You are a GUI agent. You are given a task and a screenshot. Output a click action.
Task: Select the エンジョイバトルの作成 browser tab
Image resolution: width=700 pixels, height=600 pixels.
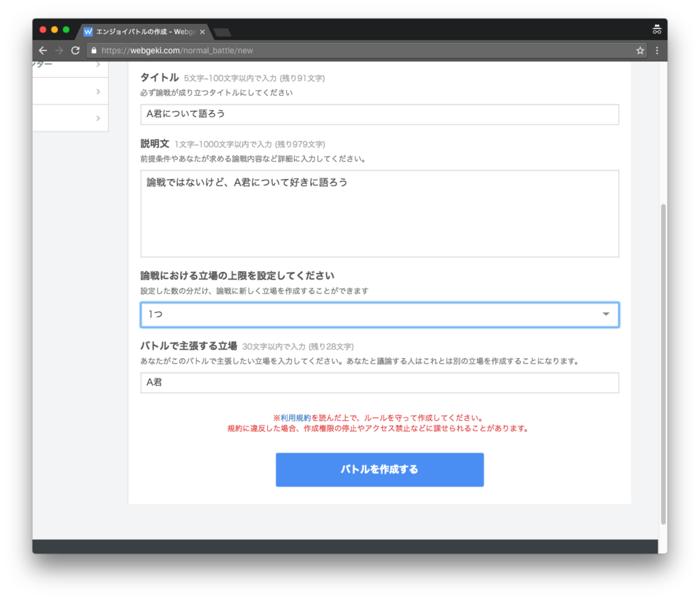pos(144,31)
